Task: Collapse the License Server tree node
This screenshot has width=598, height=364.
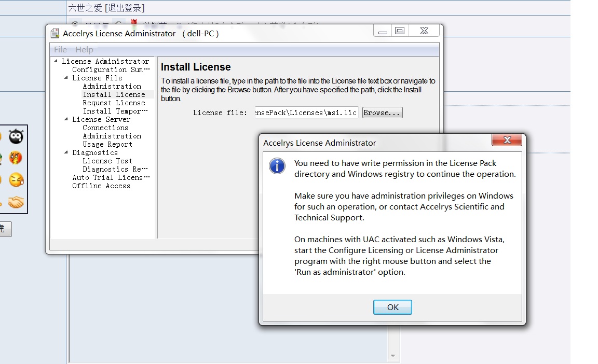Action: 66,119
